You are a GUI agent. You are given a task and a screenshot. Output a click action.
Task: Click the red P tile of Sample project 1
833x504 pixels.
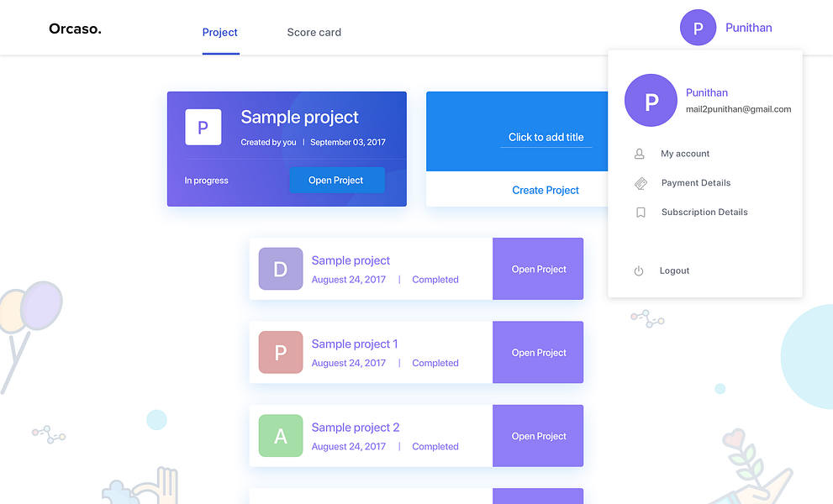(x=281, y=352)
